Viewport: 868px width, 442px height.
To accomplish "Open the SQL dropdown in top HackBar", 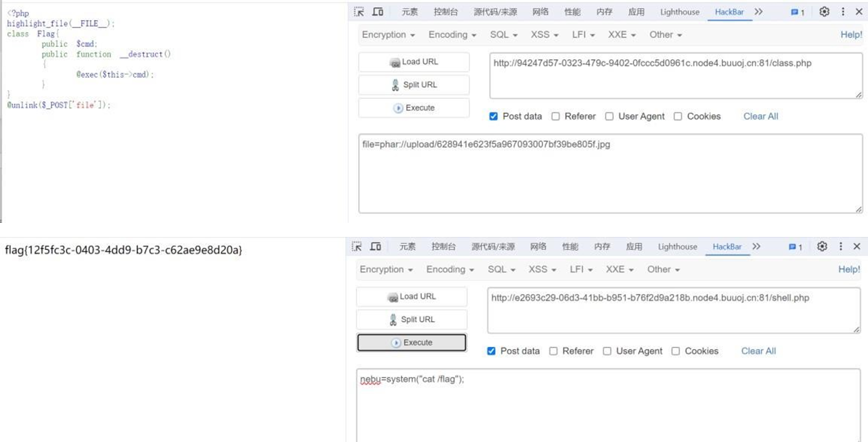I will tap(503, 35).
